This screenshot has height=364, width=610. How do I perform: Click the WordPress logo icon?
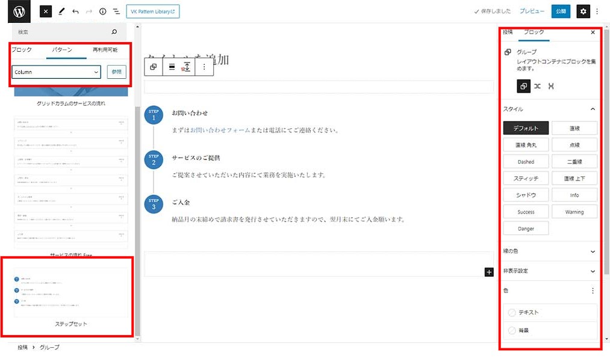[x=18, y=11]
